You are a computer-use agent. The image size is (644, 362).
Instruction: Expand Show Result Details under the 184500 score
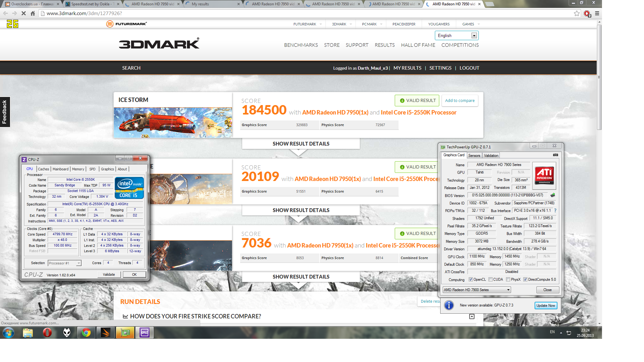click(x=301, y=144)
